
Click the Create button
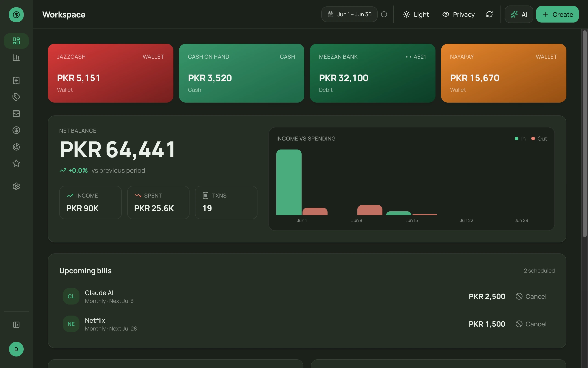point(557,14)
